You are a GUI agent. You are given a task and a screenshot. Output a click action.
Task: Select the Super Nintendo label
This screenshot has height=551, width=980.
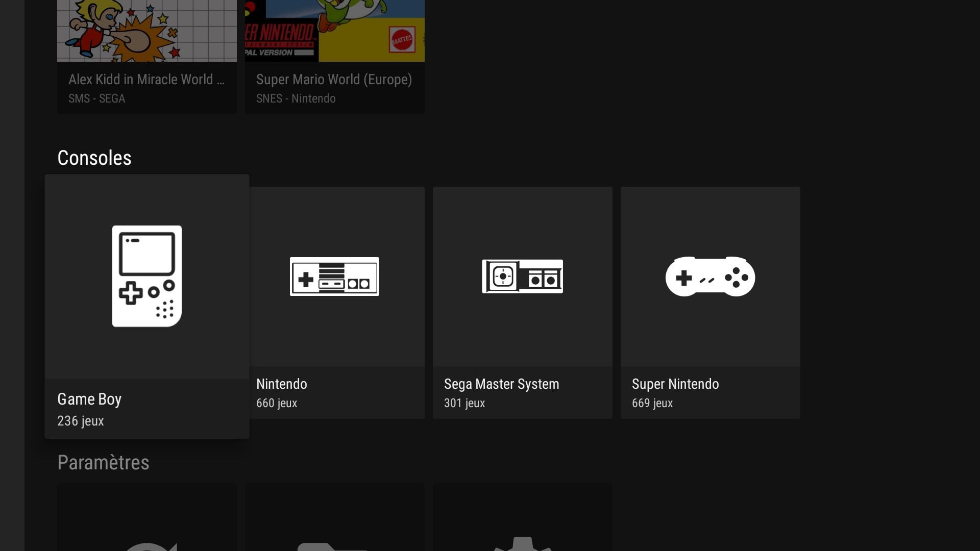click(675, 384)
